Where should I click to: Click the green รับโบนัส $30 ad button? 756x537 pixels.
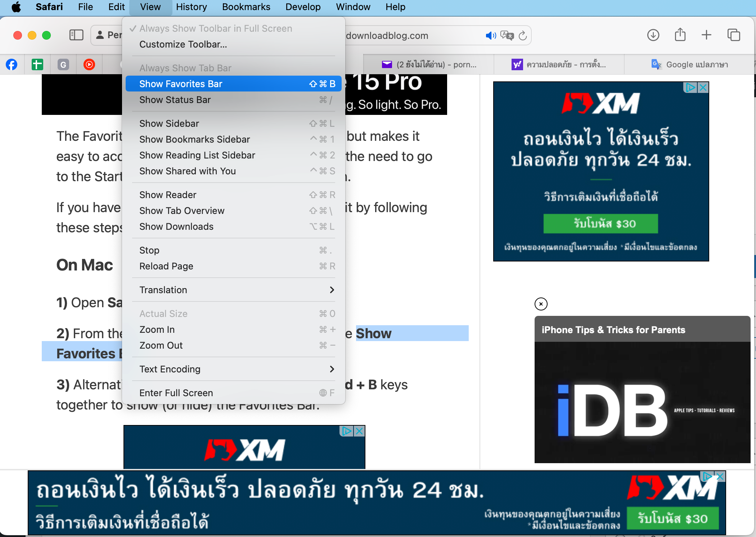(x=600, y=224)
